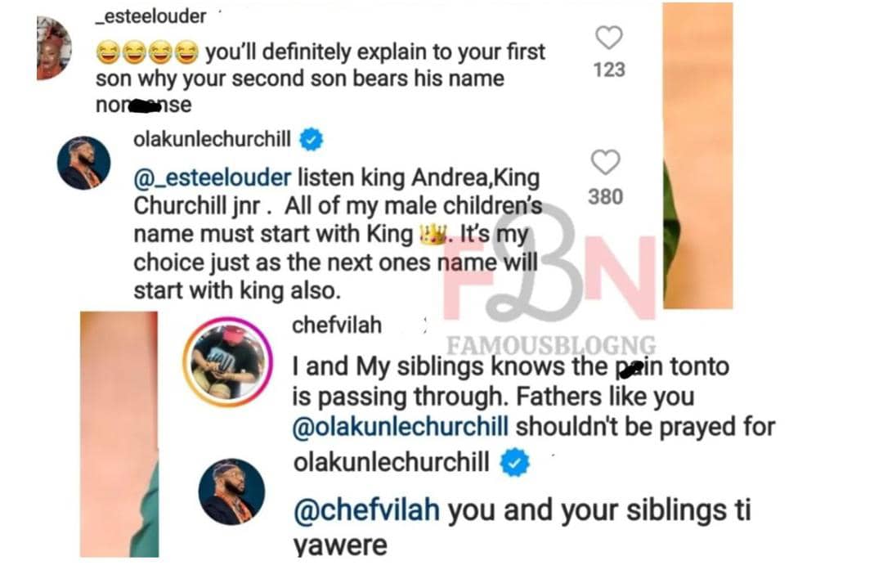Viewport: 883px width, 588px height.
Task: Like the _esteelouder comment with heart icon
Action: (609, 38)
